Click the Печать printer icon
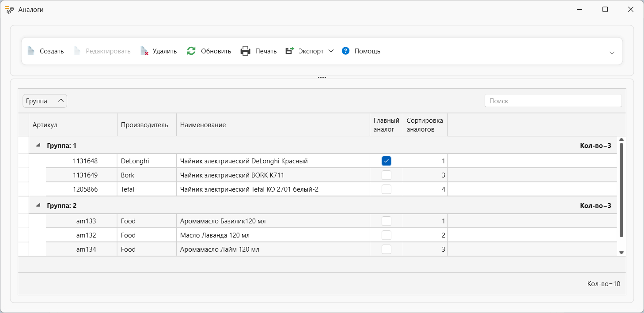Screen dimensions: 644x313 [246, 51]
